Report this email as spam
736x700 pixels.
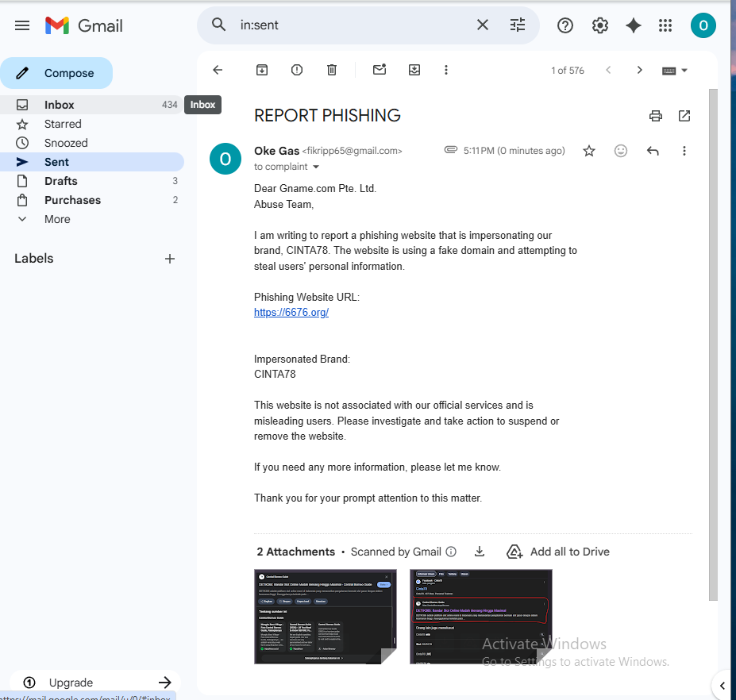tap(297, 70)
